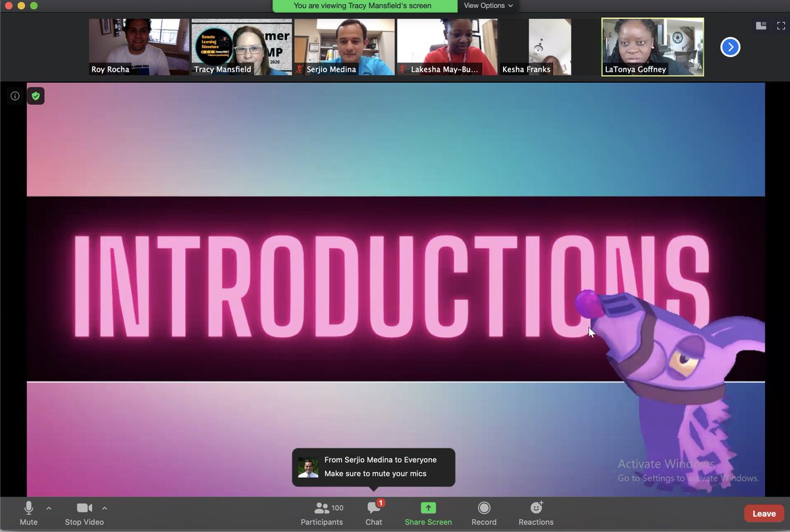
Task: Click the yellow minimize window button
Action: click(21, 5)
